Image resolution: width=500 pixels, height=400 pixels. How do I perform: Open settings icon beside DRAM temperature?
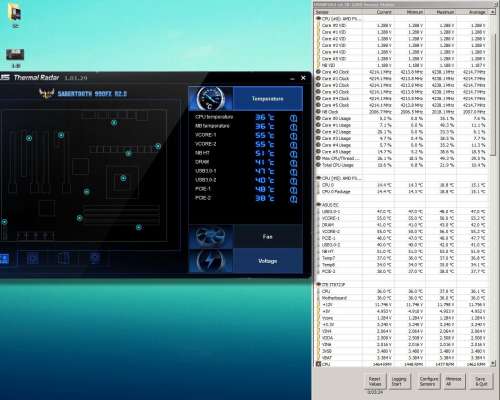[x=293, y=163]
